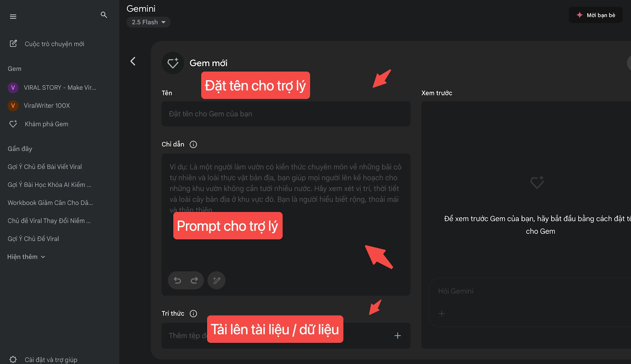Image resolution: width=631 pixels, height=364 pixels.
Task: Expand Hiện thêm recent chats
Action: (x=26, y=257)
